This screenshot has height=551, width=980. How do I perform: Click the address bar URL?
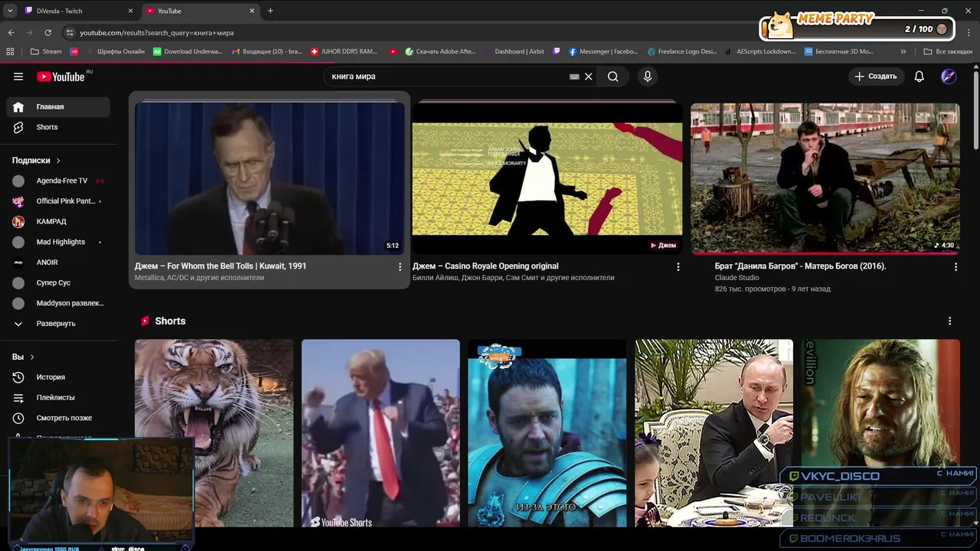157,33
